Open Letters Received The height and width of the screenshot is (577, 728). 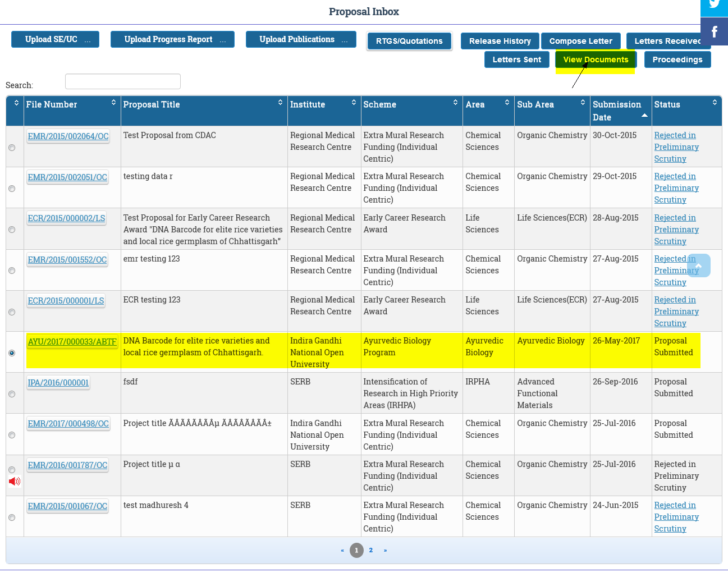[x=668, y=41]
